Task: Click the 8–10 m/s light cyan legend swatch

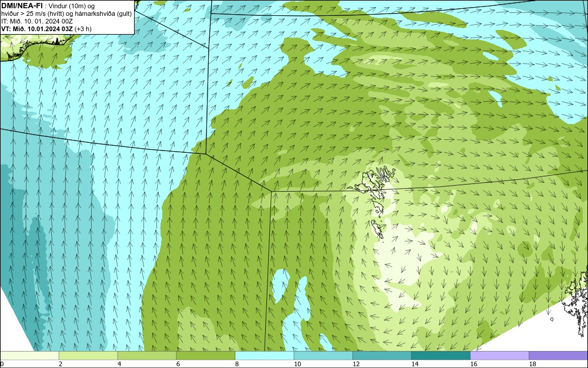Action: [x=265, y=355]
